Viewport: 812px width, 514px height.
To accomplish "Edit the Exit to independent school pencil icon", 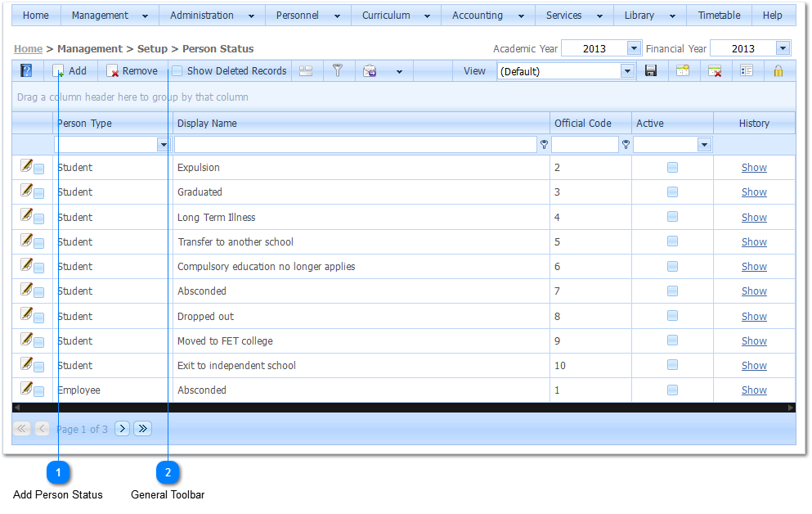I will [x=26, y=363].
